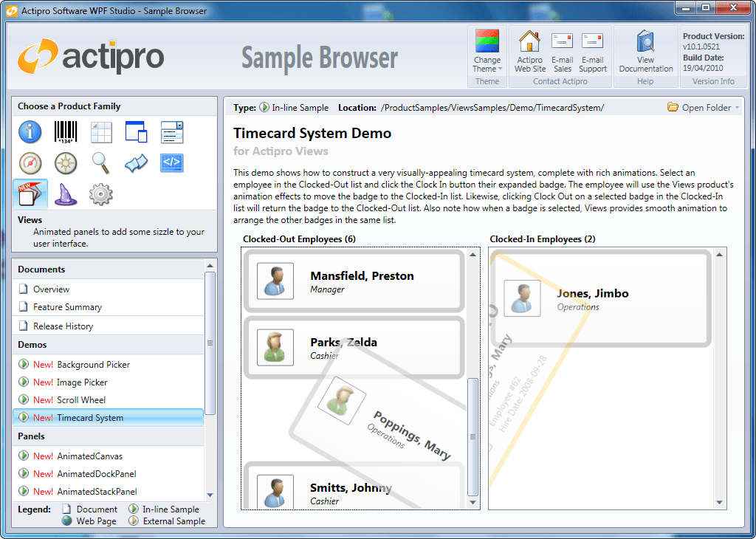The image size is (756, 539).
Task: Open the Actipro Web Site house icon
Action: [529, 41]
